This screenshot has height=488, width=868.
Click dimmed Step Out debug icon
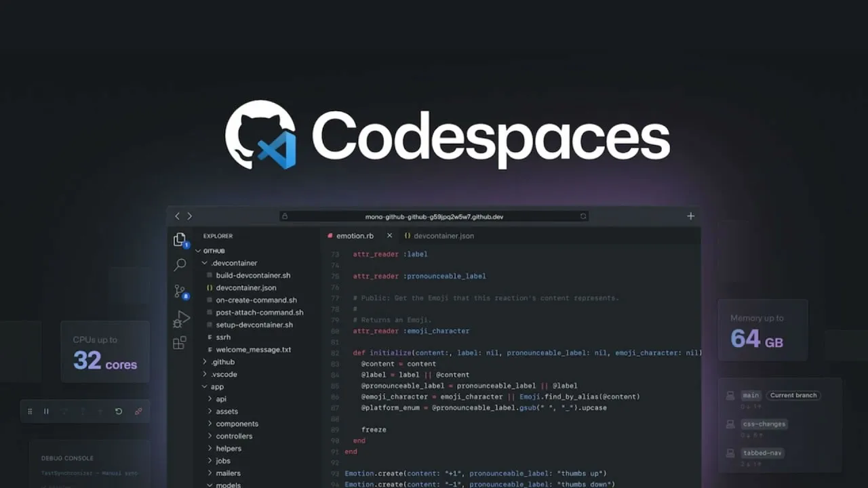tap(100, 411)
